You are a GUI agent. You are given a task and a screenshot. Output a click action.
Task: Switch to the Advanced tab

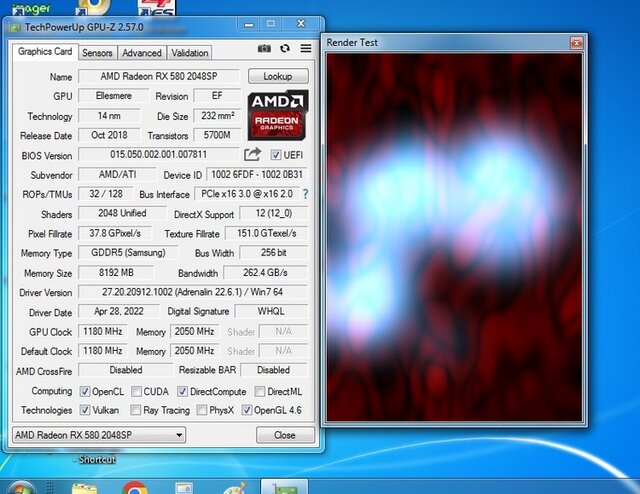click(x=142, y=53)
